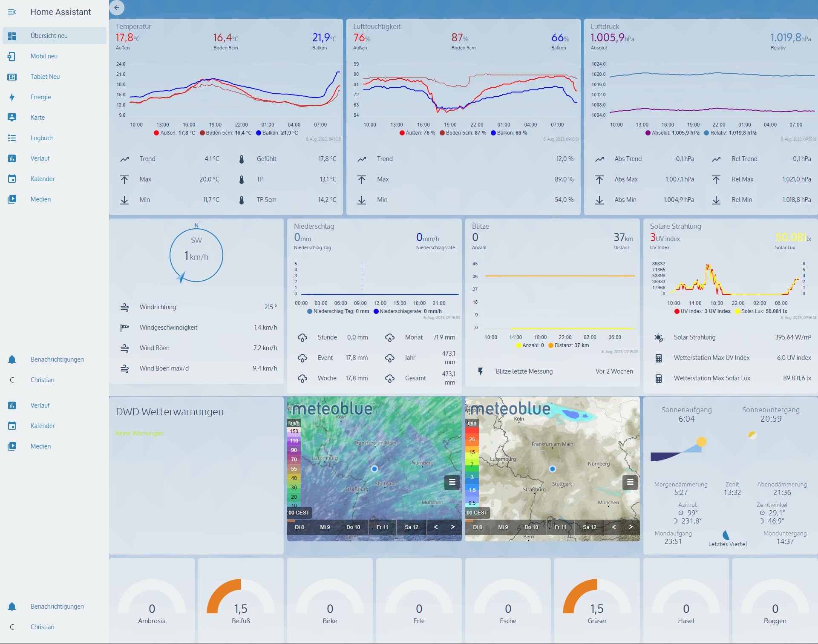Click the Sonnenuntergang 20:59 time

(771, 419)
